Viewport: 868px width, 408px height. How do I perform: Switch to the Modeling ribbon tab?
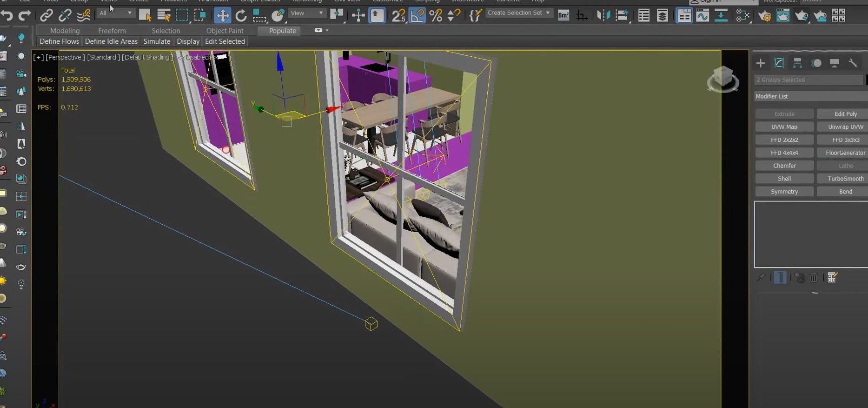[65, 31]
